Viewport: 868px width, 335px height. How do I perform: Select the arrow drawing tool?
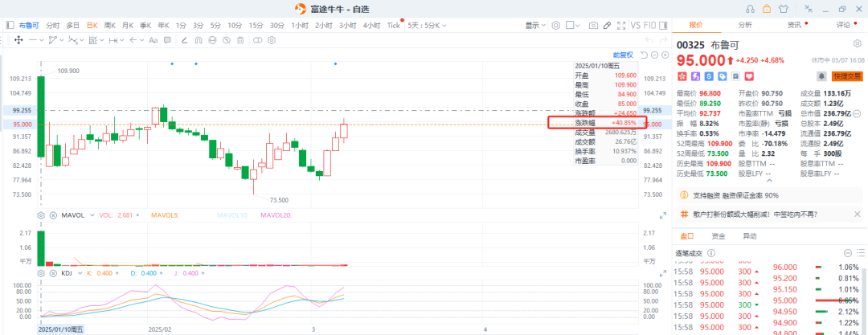pyautogui.click(x=133, y=40)
